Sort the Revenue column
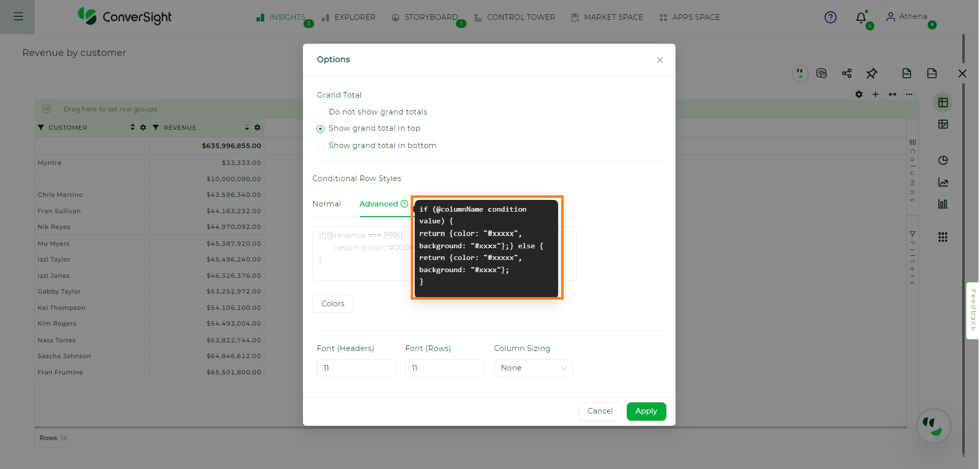 click(247, 127)
